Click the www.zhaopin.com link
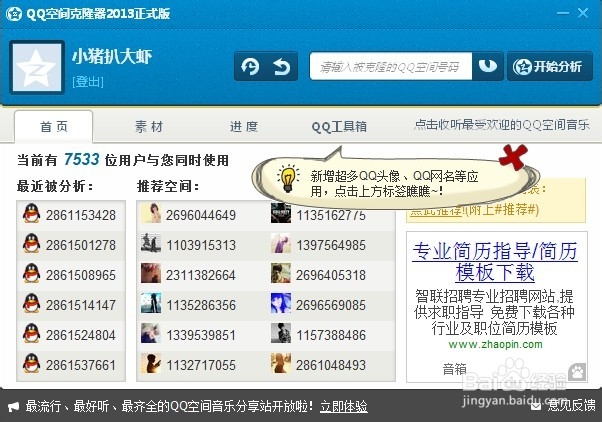The width and height of the screenshot is (602, 422). pyautogui.click(x=495, y=344)
